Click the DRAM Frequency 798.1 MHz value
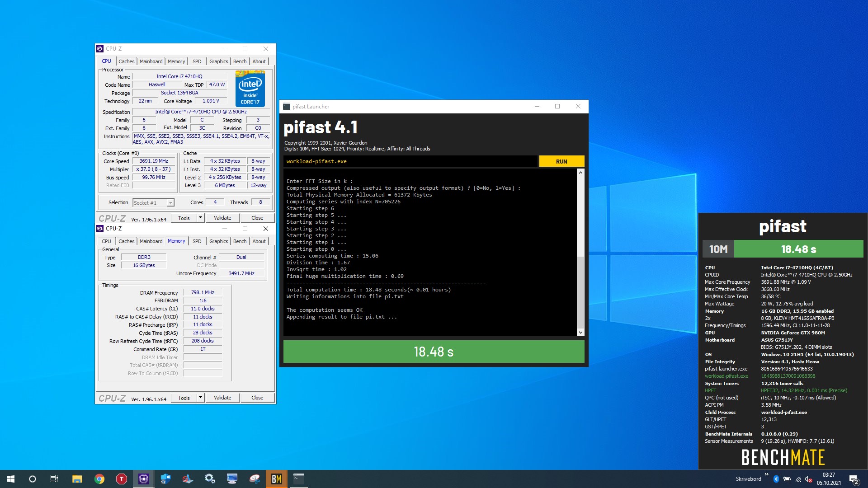 click(203, 293)
